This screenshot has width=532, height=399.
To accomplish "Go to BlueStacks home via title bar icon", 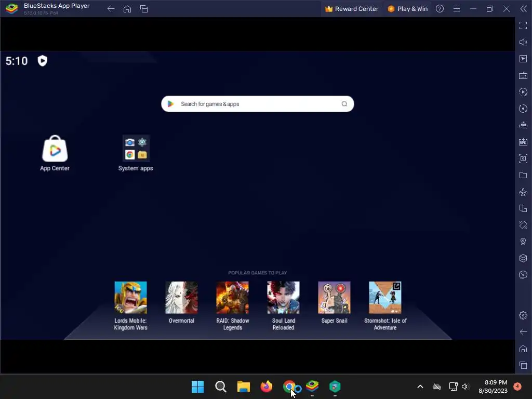I will point(127,9).
